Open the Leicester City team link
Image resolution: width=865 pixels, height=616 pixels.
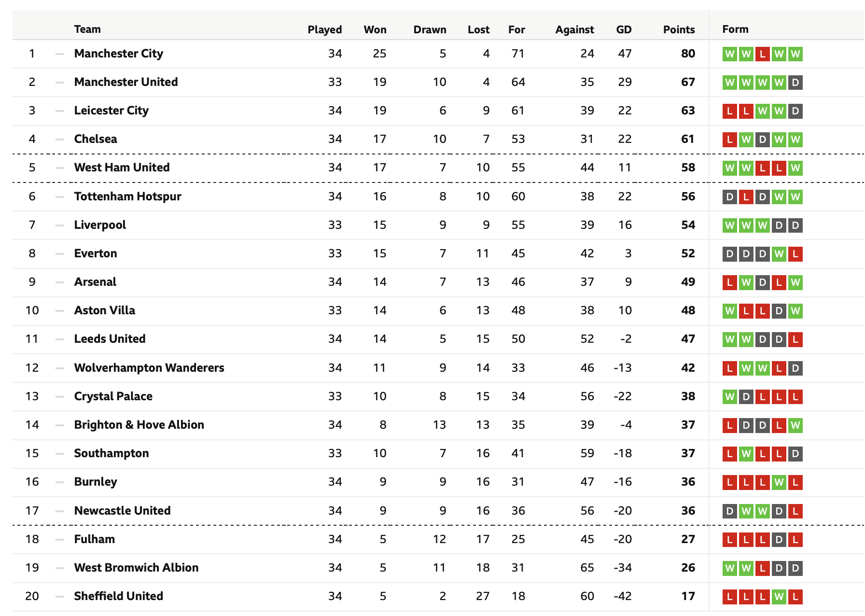click(111, 111)
